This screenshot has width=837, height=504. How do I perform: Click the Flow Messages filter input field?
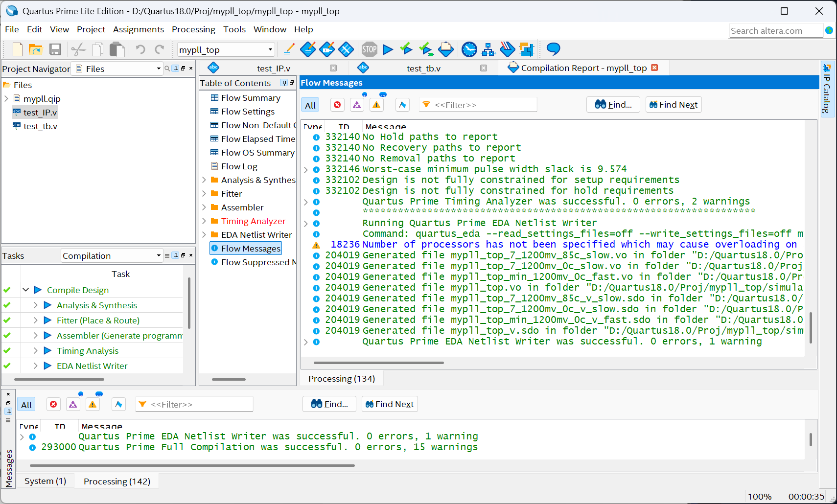(478, 105)
